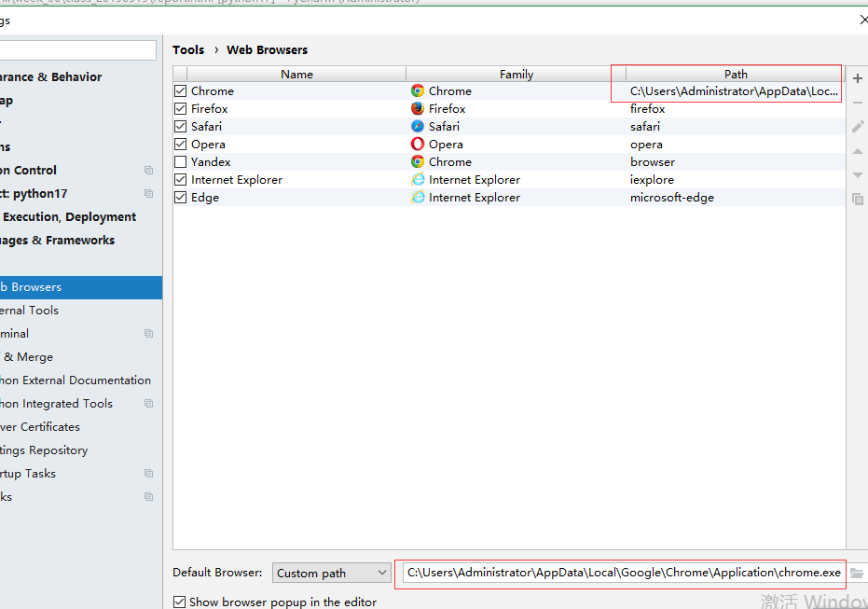Duplicate a browser entry with the copy icon
This screenshot has width=868, height=609.
click(857, 199)
